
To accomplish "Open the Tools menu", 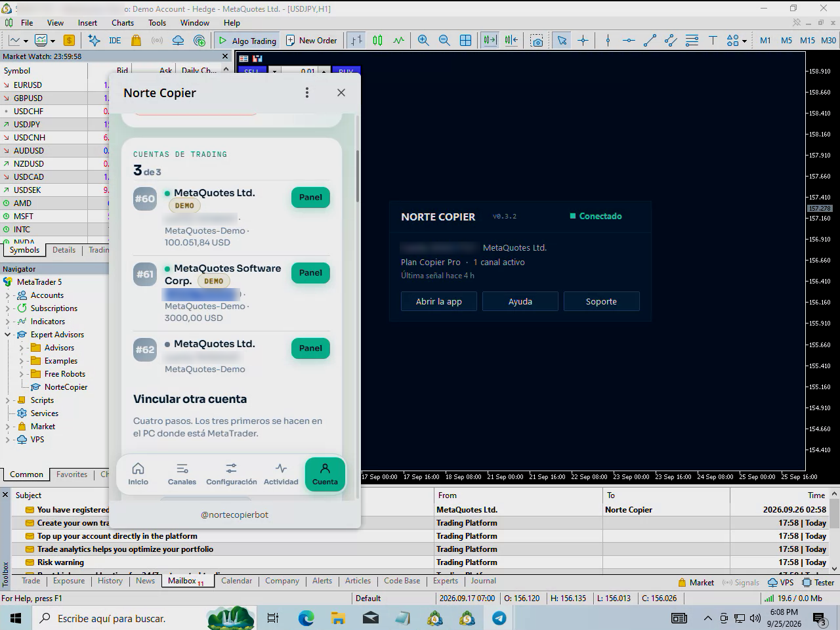I will tap(157, 22).
